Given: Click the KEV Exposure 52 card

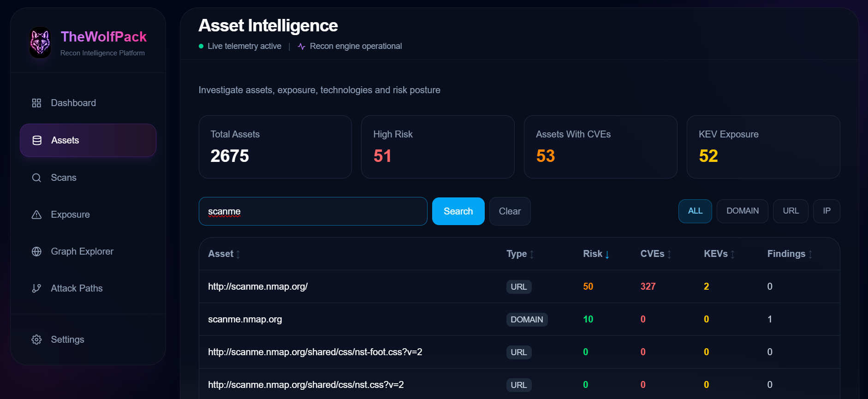Looking at the screenshot, I should click(763, 147).
